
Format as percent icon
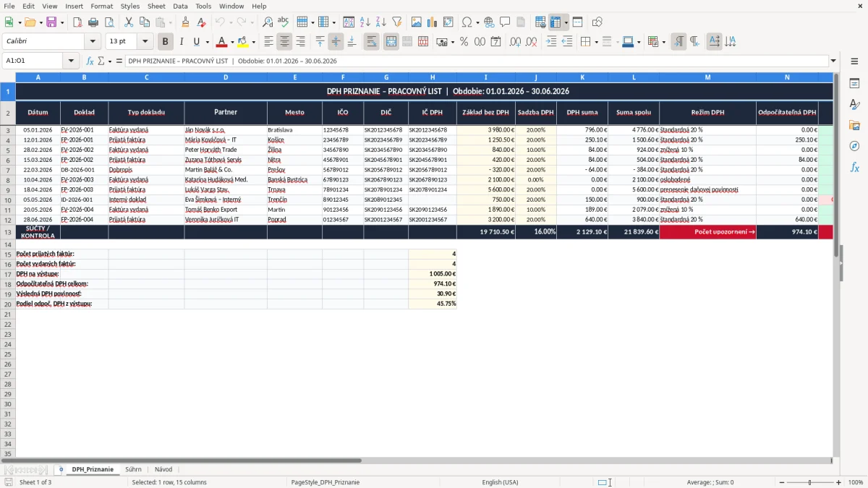464,42
